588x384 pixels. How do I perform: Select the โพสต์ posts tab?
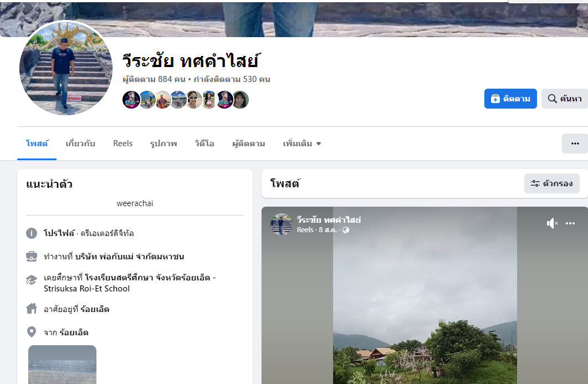[37, 144]
